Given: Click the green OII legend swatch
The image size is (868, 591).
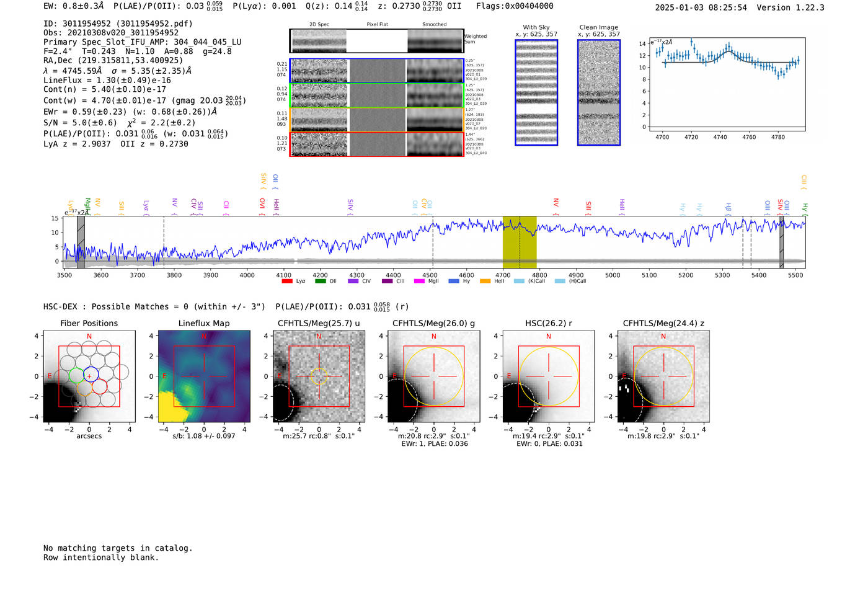Looking at the screenshot, I should 320,281.
